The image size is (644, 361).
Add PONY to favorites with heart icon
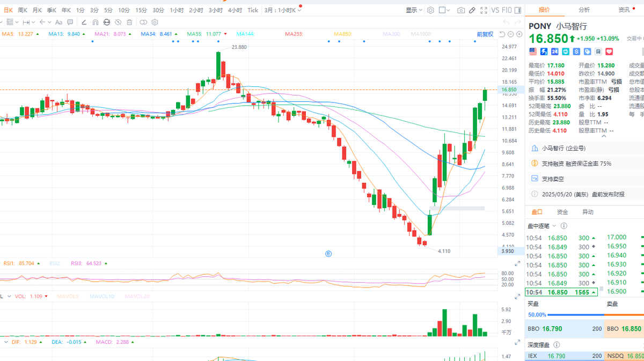(x=609, y=51)
